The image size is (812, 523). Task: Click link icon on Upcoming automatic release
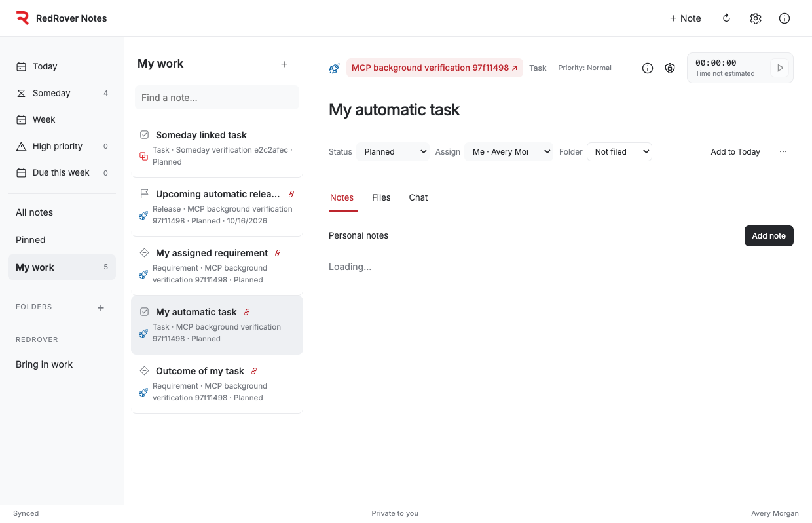291,194
